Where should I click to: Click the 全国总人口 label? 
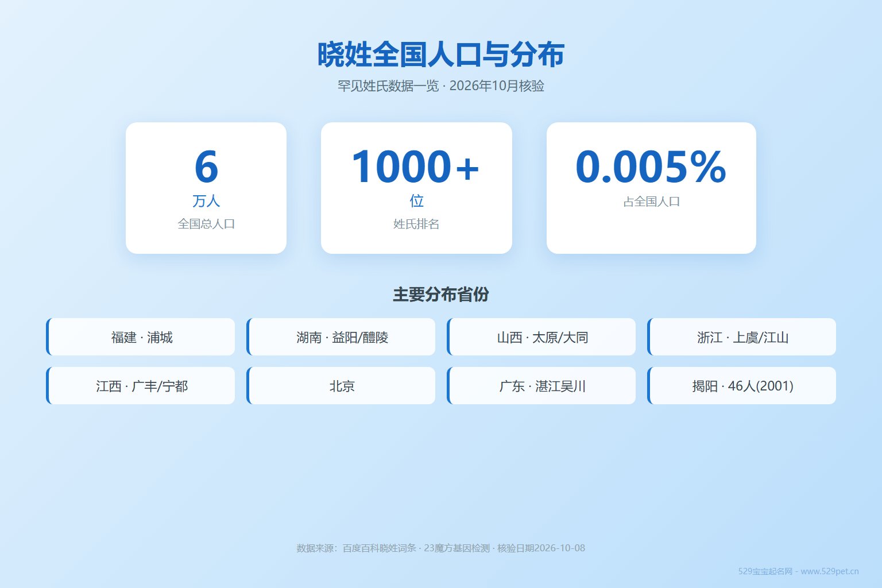coord(206,224)
